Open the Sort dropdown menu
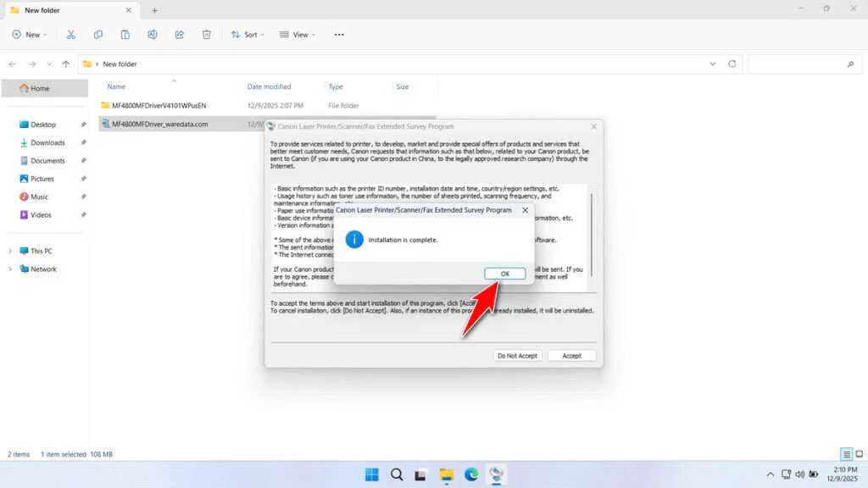868x488 pixels. click(x=248, y=35)
